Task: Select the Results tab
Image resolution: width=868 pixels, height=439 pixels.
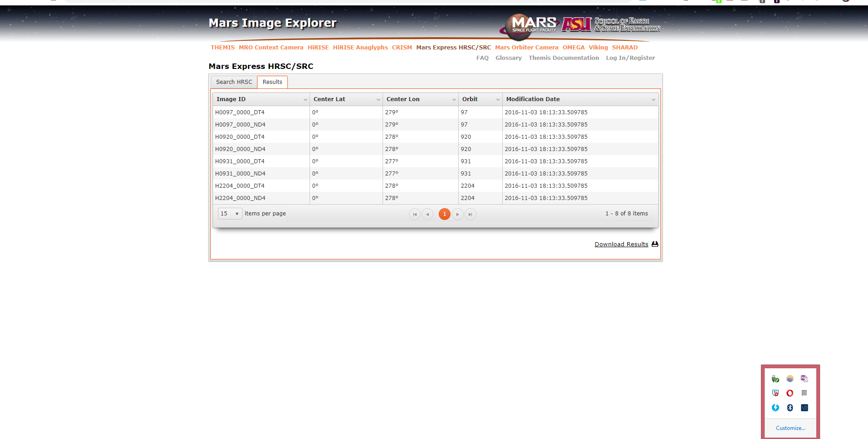Action: click(272, 82)
